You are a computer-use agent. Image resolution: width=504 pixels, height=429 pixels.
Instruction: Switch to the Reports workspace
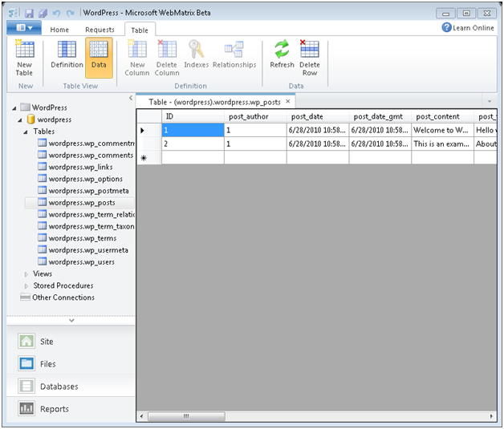pyautogui.click(x=71, y=409)
